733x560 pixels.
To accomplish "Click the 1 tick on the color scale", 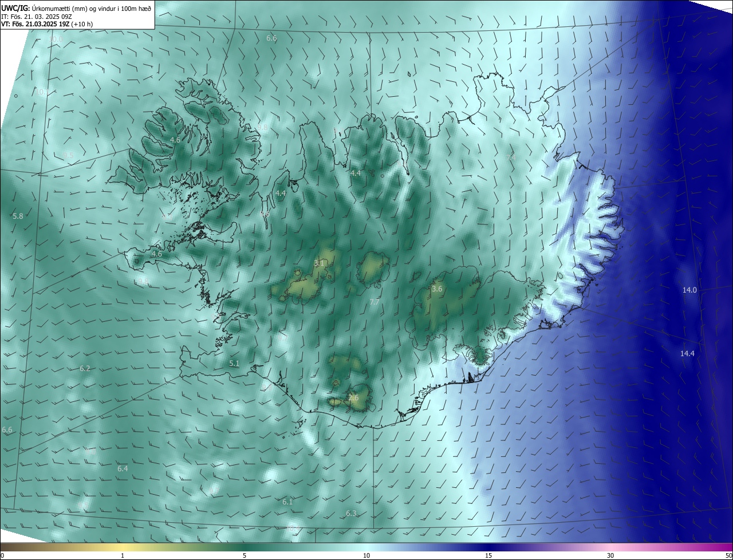I will click(123, 556).
